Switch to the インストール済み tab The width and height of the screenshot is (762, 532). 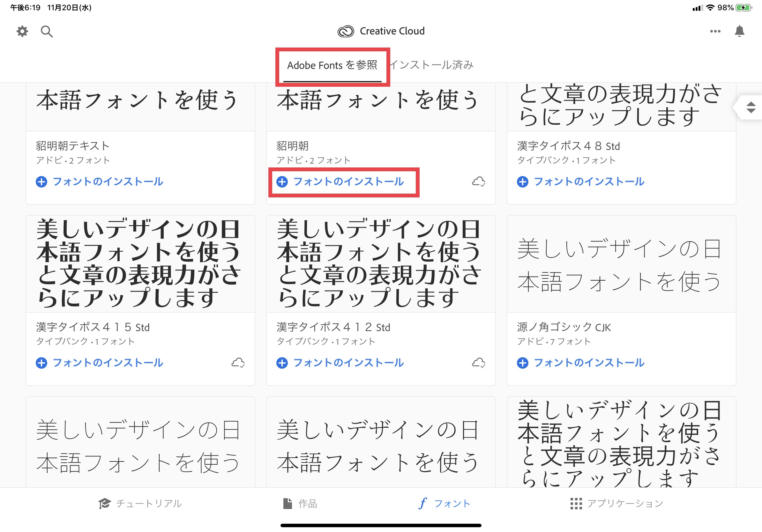click(x=431, y=65)
